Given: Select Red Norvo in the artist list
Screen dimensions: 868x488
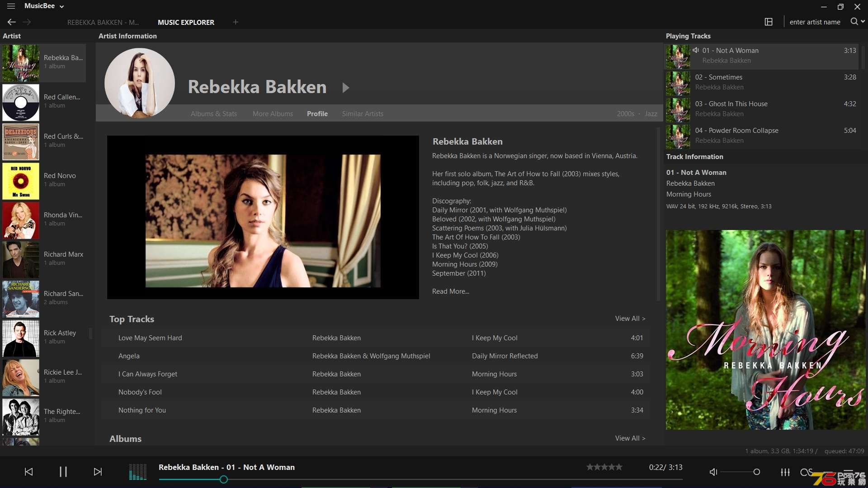Looking at the screenshot, I should pyautogui.click(x=44, y=181).
